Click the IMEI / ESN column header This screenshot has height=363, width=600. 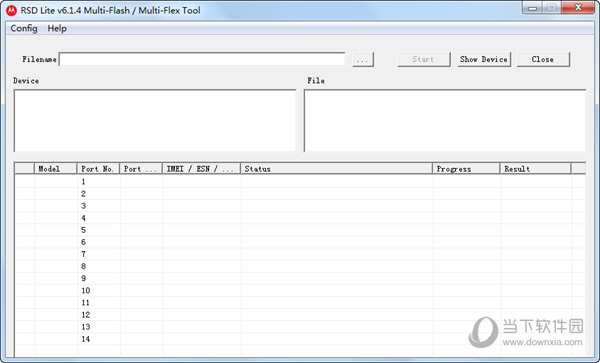point(202,169)
